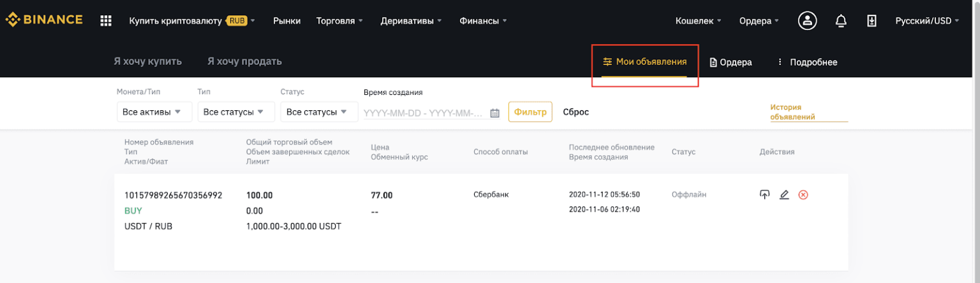
Task: Click the price 77.00 value
Action: (382, 195)
